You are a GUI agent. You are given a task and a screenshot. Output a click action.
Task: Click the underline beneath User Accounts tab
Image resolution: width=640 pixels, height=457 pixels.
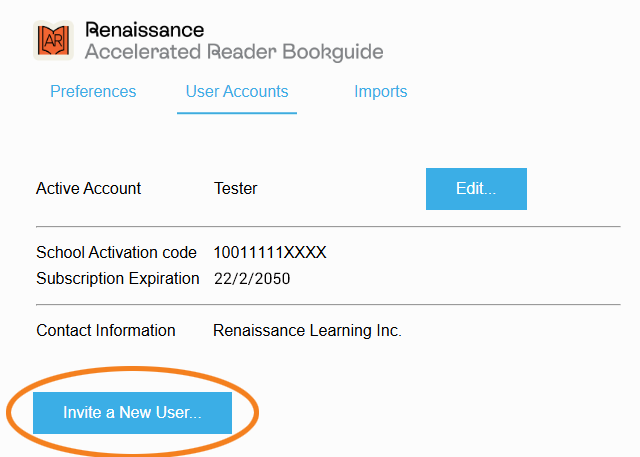click(237, 113)
